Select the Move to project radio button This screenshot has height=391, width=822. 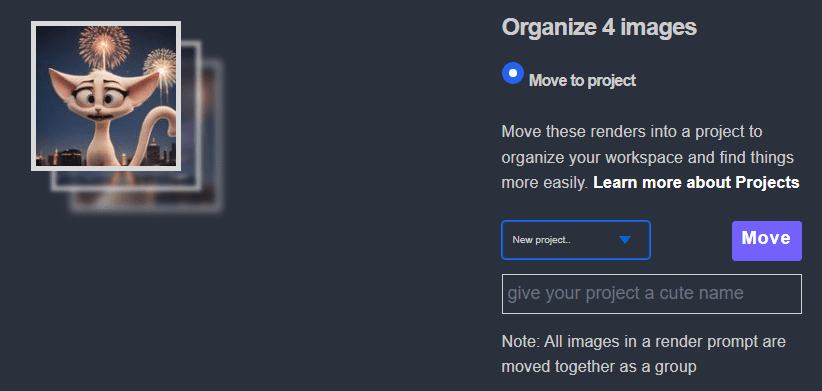(513, 73)
